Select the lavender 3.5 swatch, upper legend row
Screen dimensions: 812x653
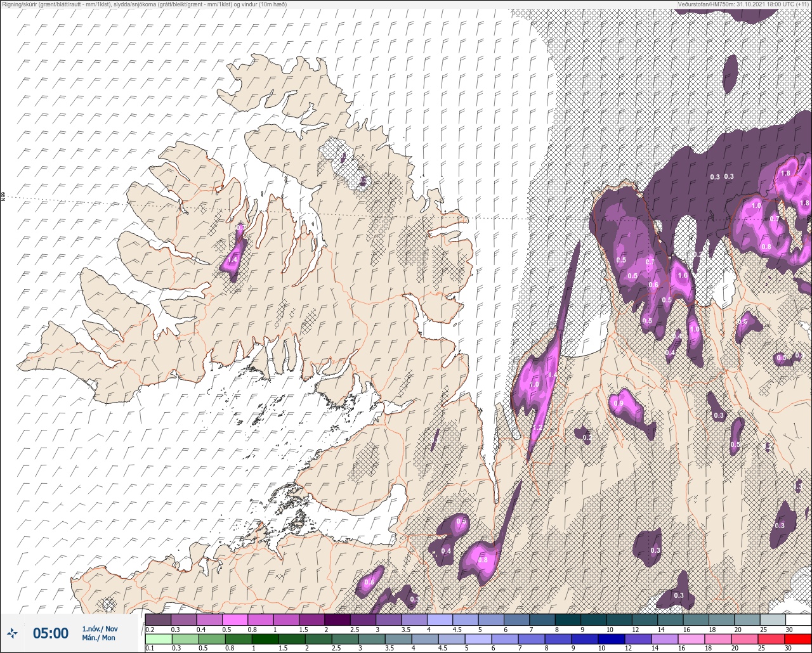[414, 619]
